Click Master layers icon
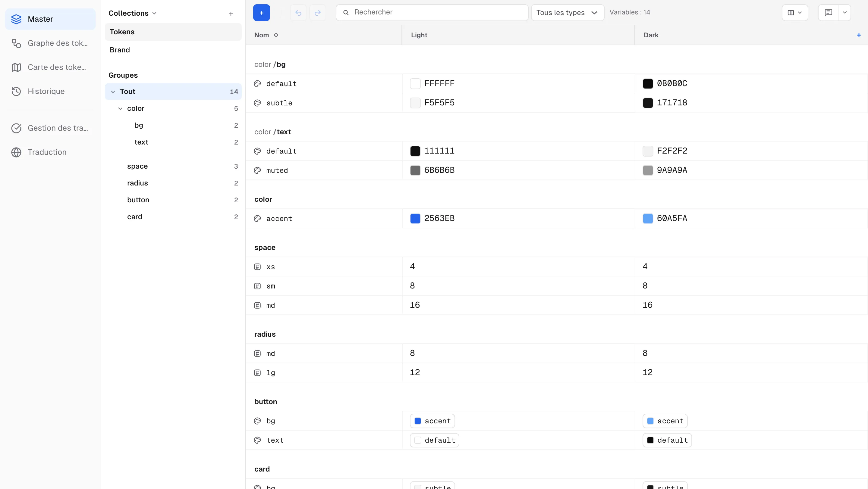Image resolution: width=868 pixels, height=489 pixels. click(x=16, y=19)
